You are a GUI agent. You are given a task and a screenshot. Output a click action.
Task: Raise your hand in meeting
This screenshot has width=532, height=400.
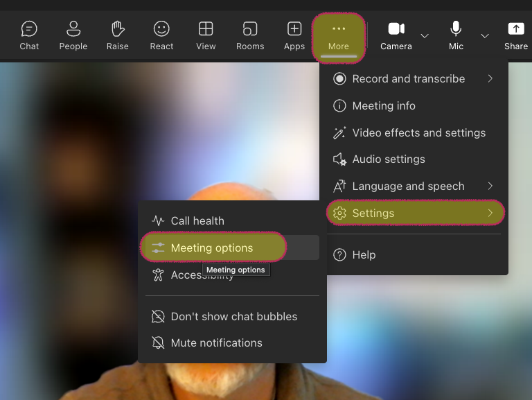[x=117, y=35]
